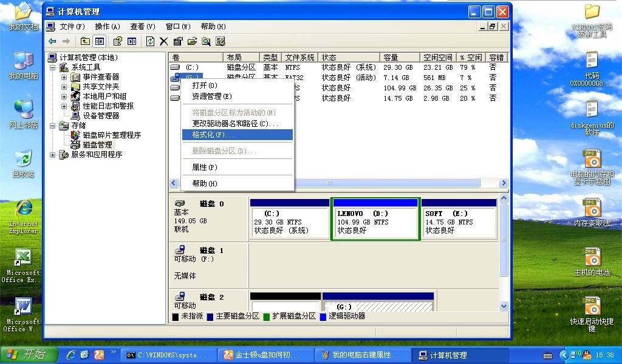Click the help question mark toolbar icon

[118, 41]
